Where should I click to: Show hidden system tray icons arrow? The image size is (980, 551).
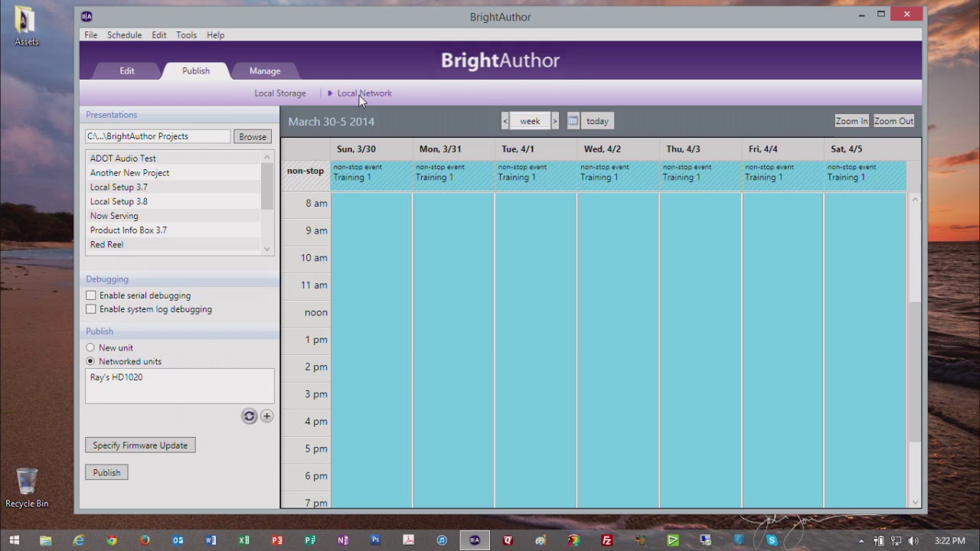[861, 541]
